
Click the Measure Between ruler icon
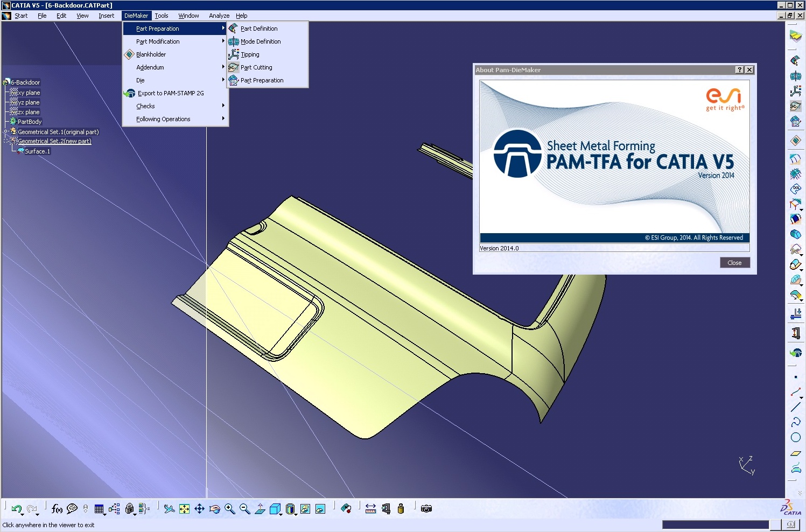point(370,508)
